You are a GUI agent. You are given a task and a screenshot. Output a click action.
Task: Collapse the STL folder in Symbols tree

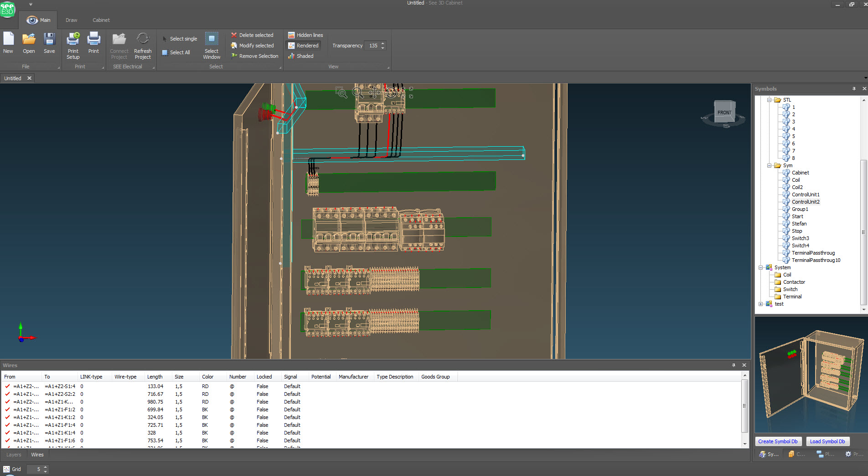(769, 100)
